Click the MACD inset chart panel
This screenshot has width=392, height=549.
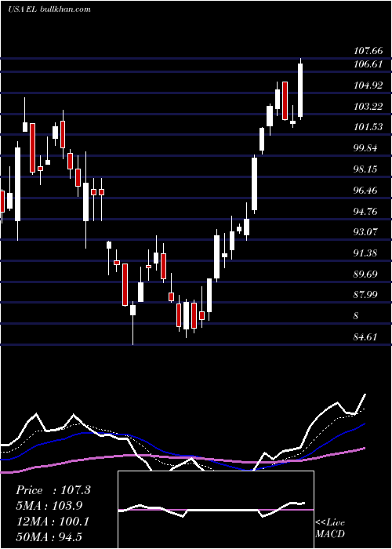(216, 510)
